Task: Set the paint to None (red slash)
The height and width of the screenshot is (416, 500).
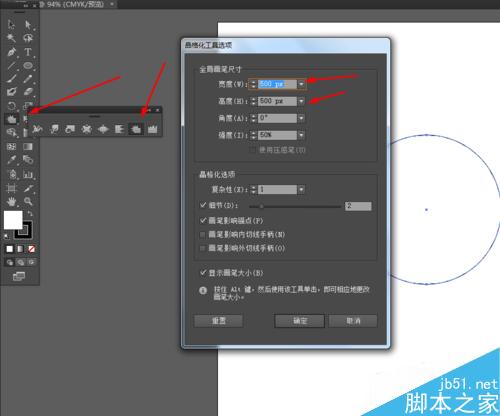Action: [x=32, y=249]
